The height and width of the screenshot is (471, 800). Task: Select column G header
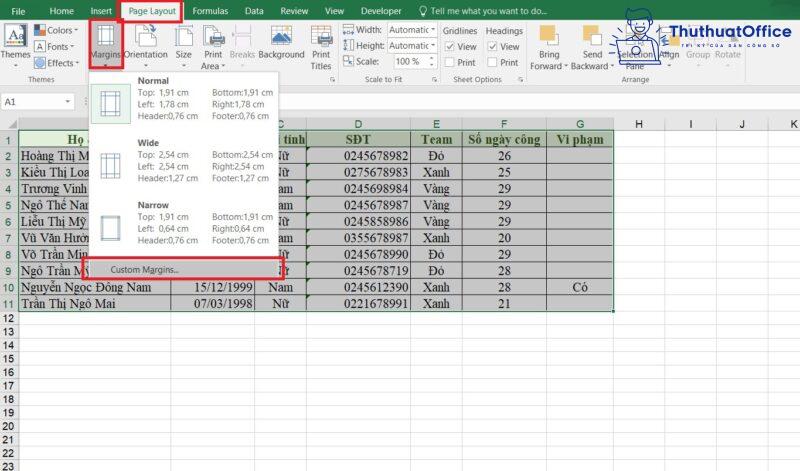[x=580, y=124]
